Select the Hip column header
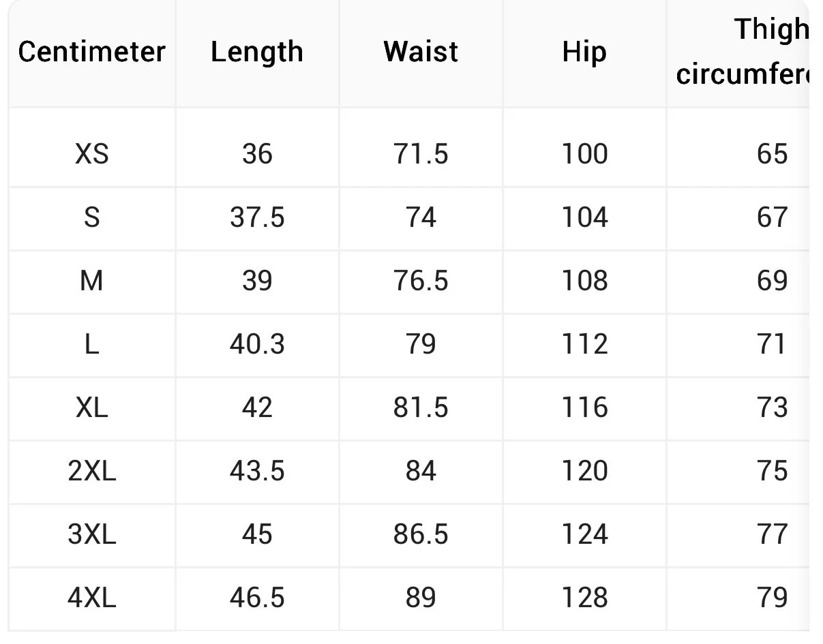823x644 pixels. click(x=584, y=52)
